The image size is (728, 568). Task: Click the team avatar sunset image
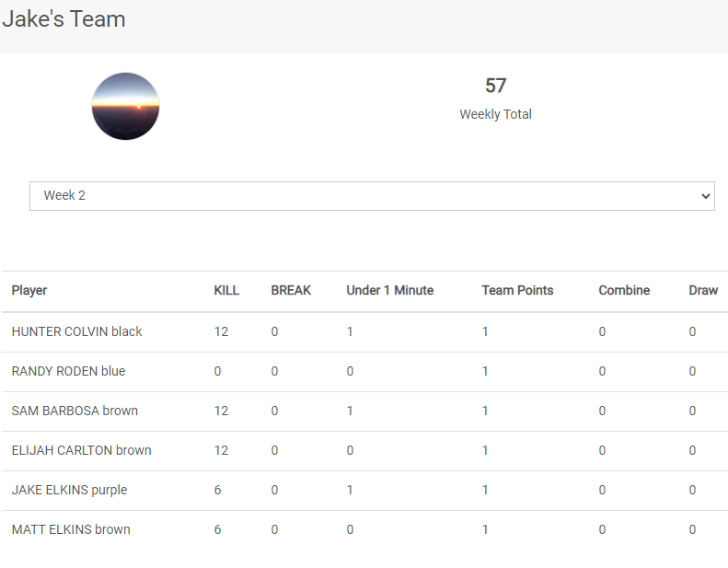click(x=125, y=106)
